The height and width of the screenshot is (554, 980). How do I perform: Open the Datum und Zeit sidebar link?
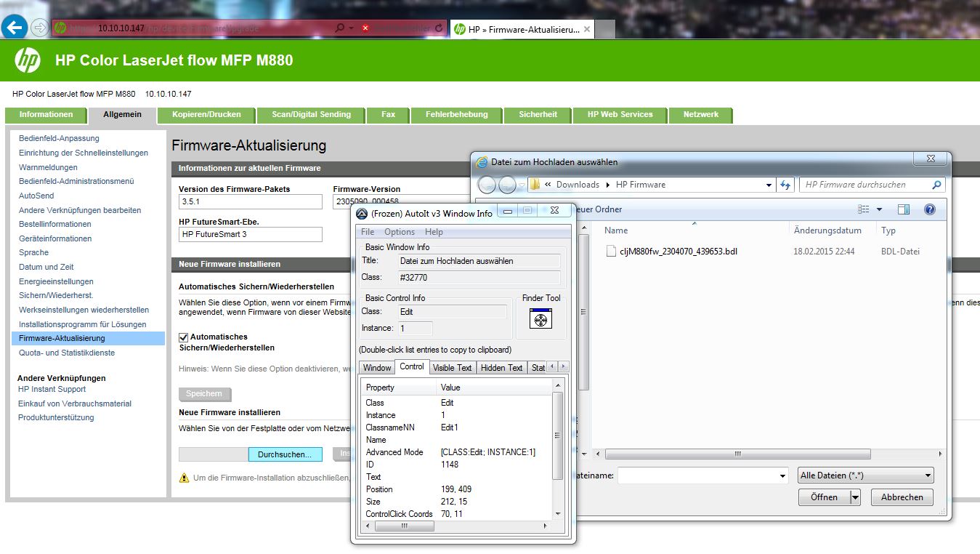click(46, 267)
